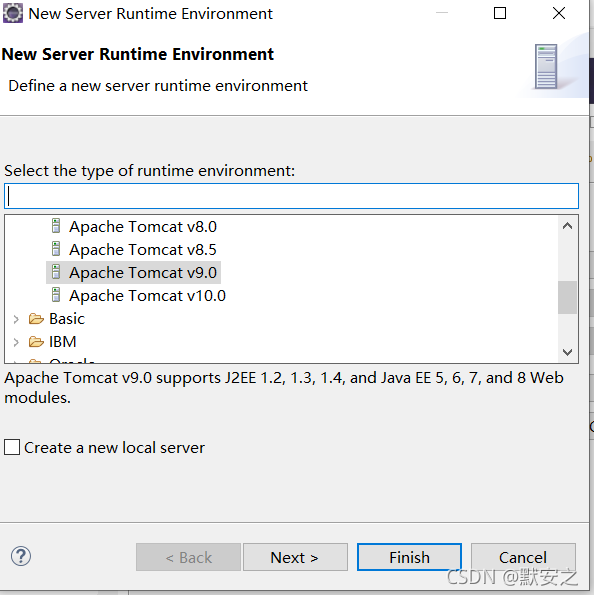This screenshot has width=594, height=595.
Task: Click the Apache Tomcat v8.5 server icon
Action: (x=56, y=249)
